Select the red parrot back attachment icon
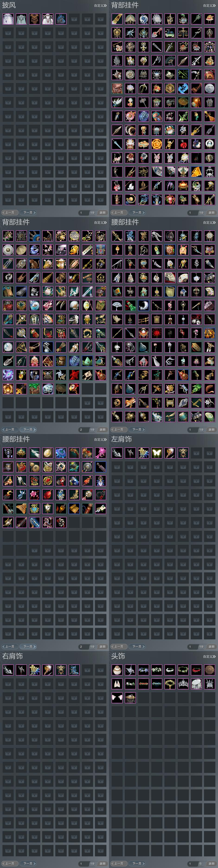 [x=74, y=389]
